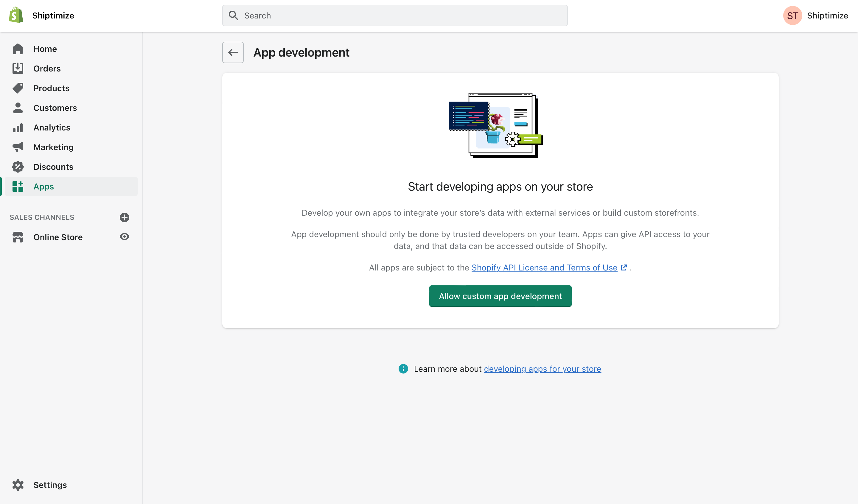Viewport: 858px width, 504px height.
Task: Click the Products tag icon
Action: (x=18, y=88)
